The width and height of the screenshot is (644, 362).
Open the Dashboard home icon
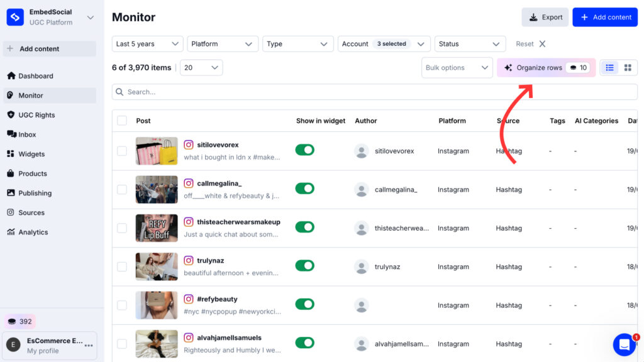(11, 75)
